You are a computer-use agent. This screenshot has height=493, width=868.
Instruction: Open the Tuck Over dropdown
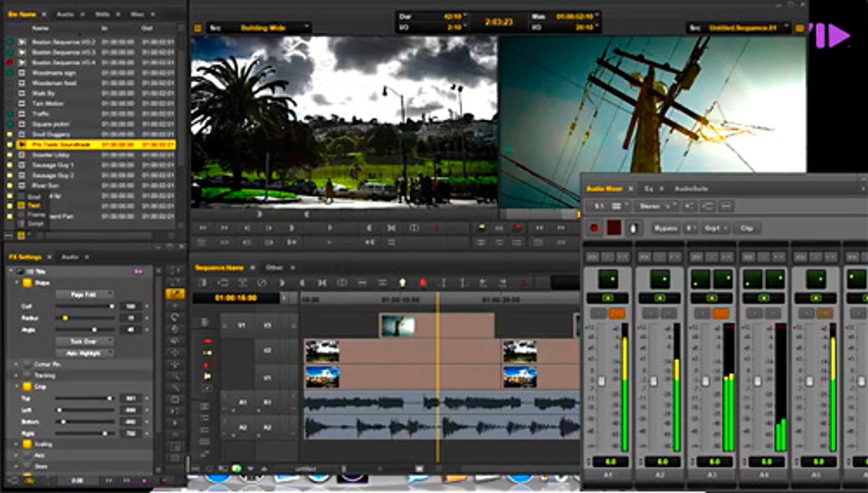[85, 342]
